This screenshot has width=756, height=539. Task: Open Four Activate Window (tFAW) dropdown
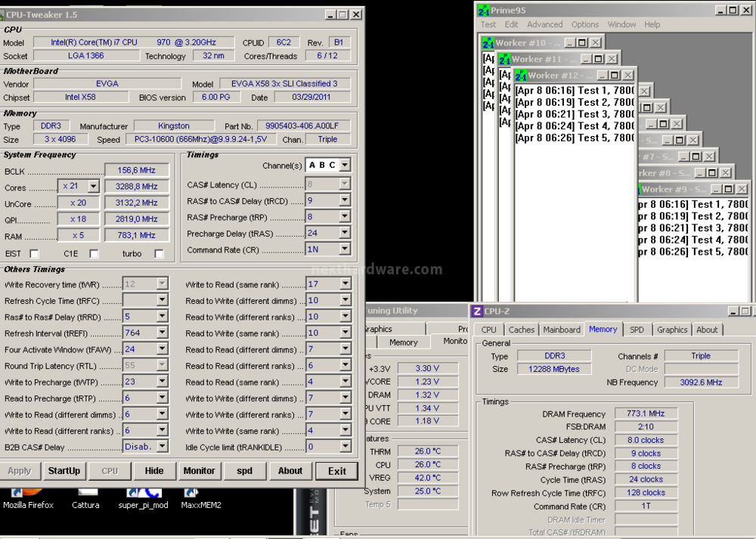coord(162,349)
